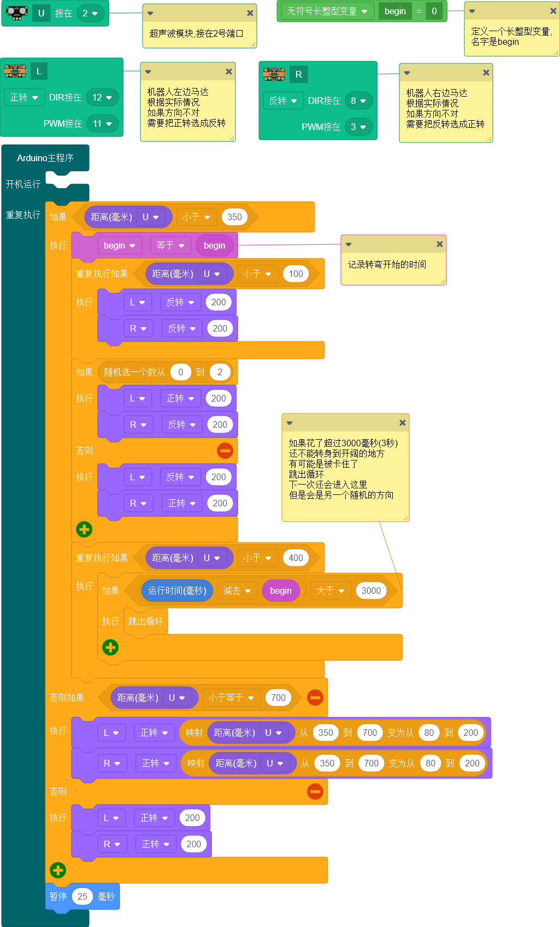Open the ultrasonic port 2 dropdown

coord(90,13)
